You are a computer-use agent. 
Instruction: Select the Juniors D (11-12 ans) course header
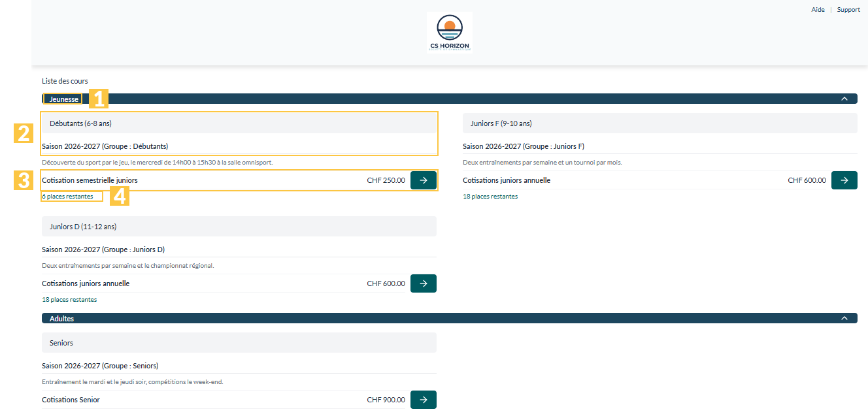click(239, 227)
